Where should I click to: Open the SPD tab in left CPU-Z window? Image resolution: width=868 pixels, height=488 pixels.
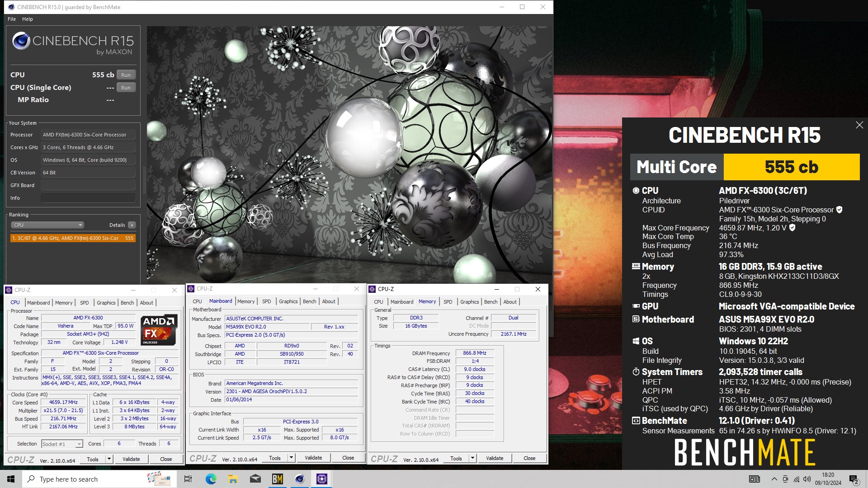tap(85, 303)
